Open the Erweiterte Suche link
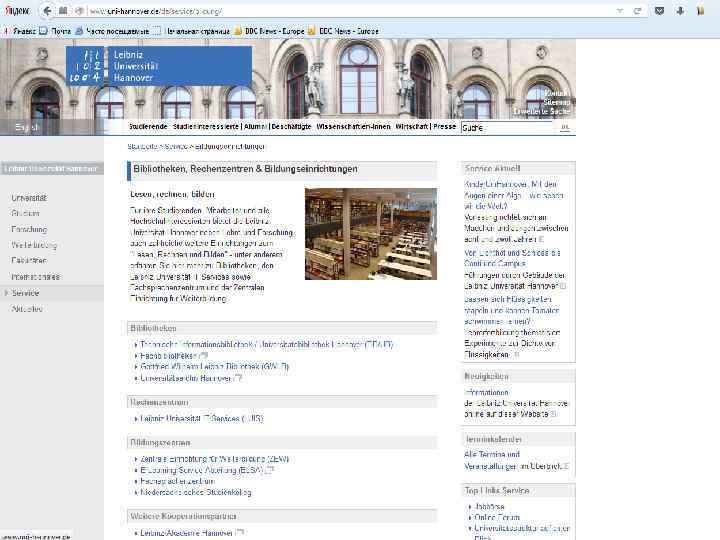720x540 pixels. [542, 112]
